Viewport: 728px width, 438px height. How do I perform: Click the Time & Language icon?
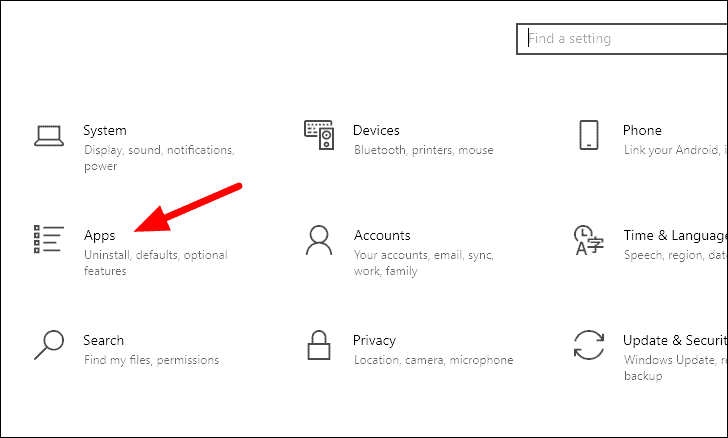point(589,240)
